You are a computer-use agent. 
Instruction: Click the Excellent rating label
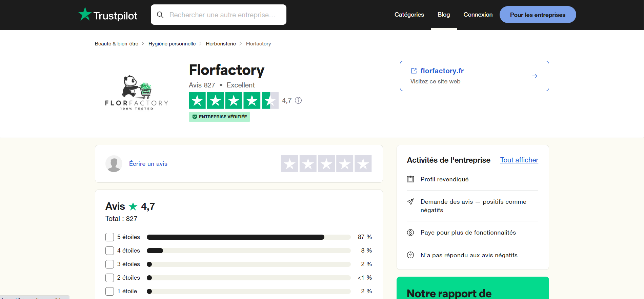[241, 85]
